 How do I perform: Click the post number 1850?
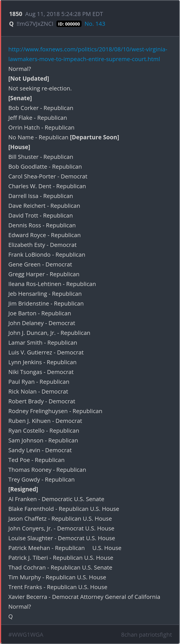click(x=16, y=14)
